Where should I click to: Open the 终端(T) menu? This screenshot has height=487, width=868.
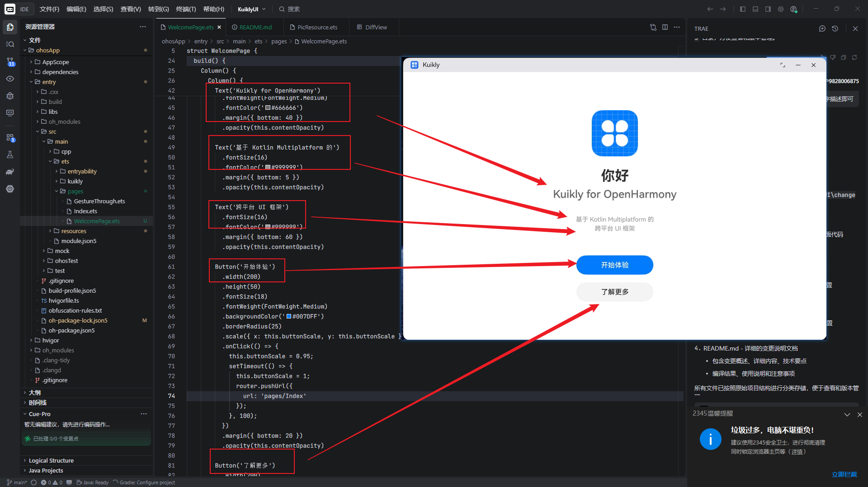[186, 9]
